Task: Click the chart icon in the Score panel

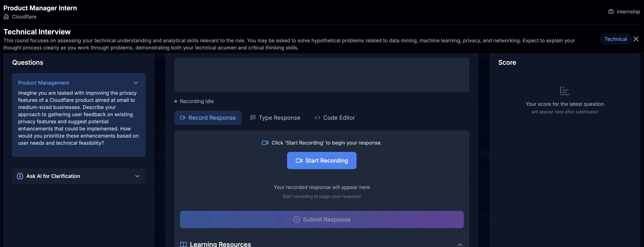Action: tap(565, 91)
